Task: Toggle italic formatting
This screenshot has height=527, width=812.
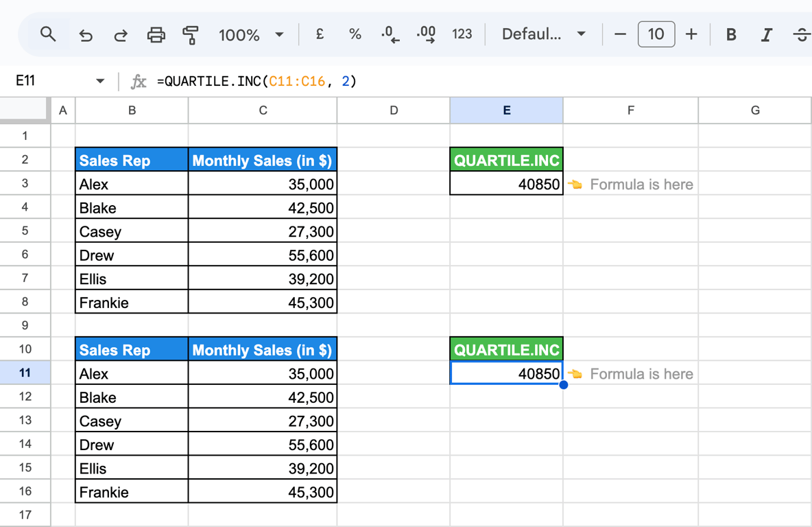Action: 767,35
